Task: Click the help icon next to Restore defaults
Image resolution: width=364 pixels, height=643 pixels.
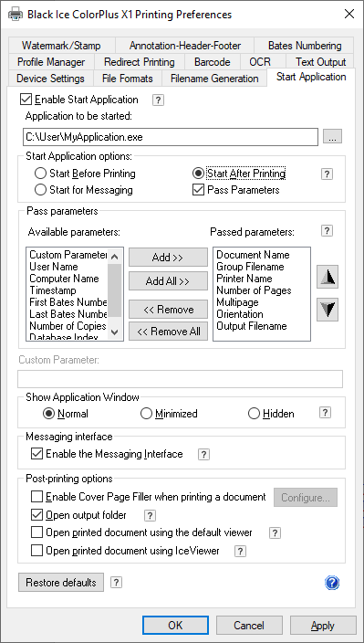Action: 116,583
